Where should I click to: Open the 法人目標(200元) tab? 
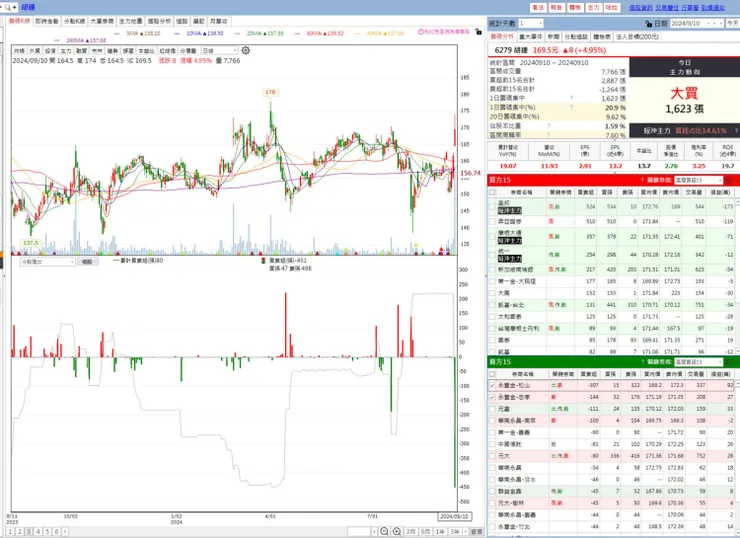coord(638,36)
